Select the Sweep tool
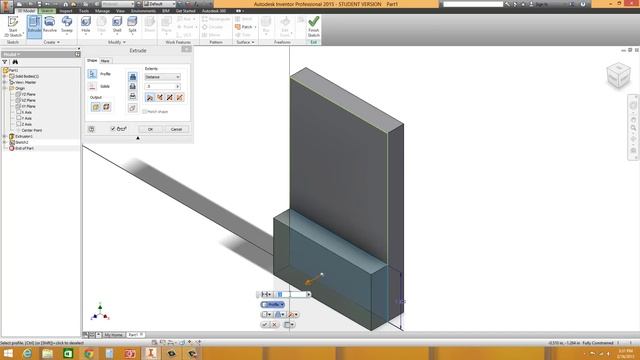The height and width of the screenshot is (360, 640). [x=67, y=25]
